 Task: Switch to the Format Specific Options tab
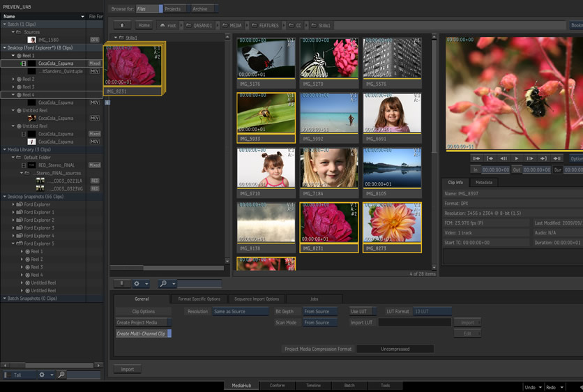click(199, 299)
